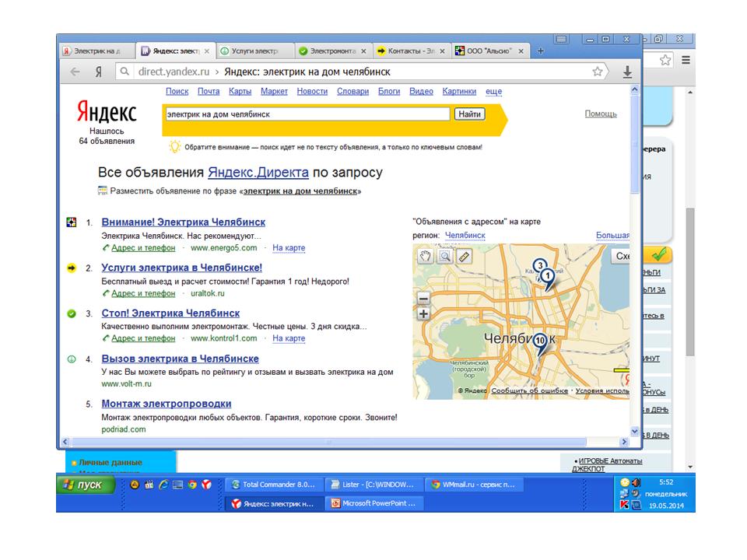Screen dimensions: 747x560
Task: Click horizontal scrollbar right arrow
Action: tap(624, 442)
